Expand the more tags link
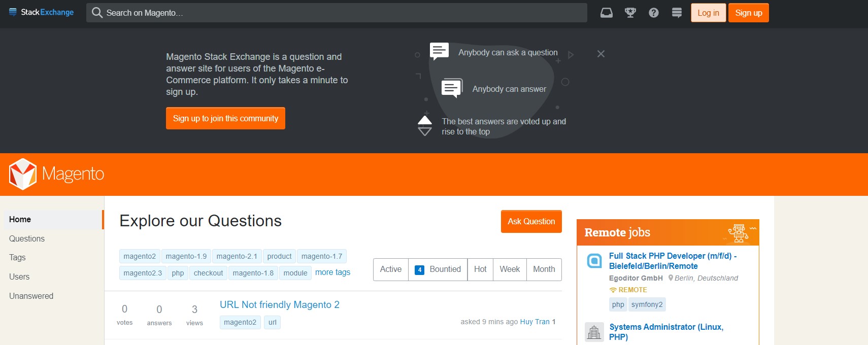Screen dimensions: 868x345 pos(332,272)
